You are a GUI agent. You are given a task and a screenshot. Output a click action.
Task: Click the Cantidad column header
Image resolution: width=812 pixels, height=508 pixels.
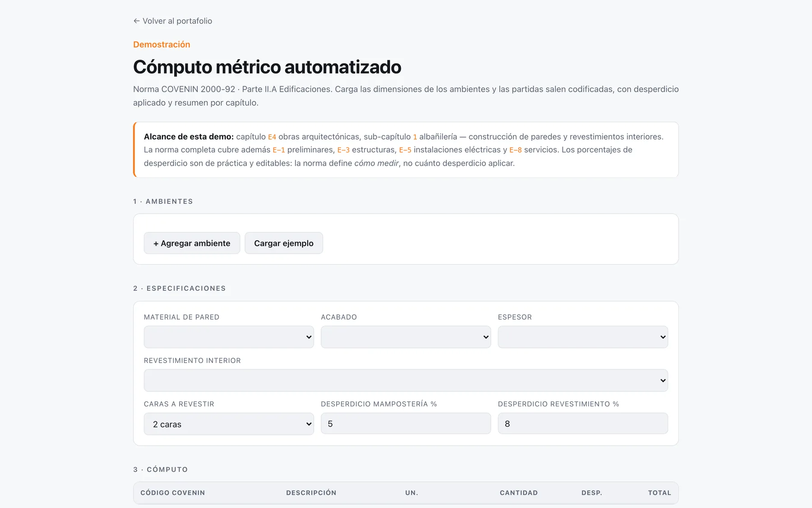(519, 493)
